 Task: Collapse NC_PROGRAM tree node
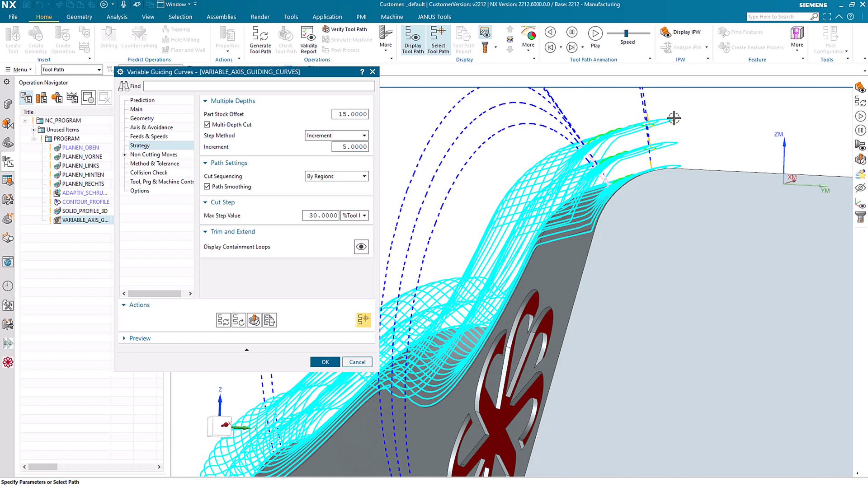click(25, 121)
